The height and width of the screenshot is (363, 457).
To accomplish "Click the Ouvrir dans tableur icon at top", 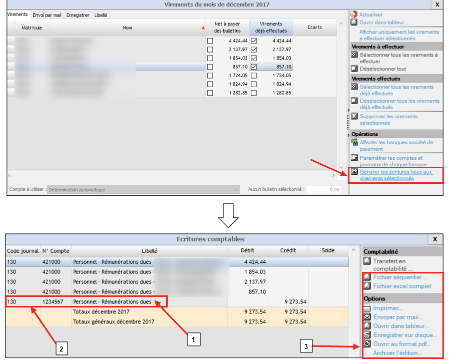I will pyautogui.click(x=354, y=22).
